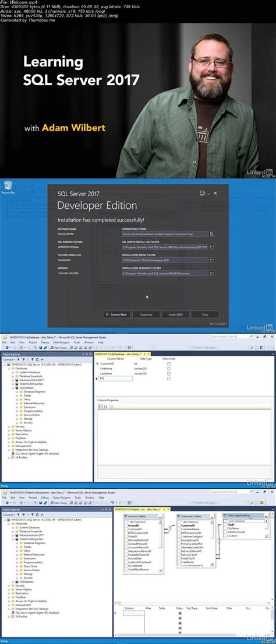
Task: Click the XE Profiler icon in MyDatabase window
Action: (x=13, y=457)
